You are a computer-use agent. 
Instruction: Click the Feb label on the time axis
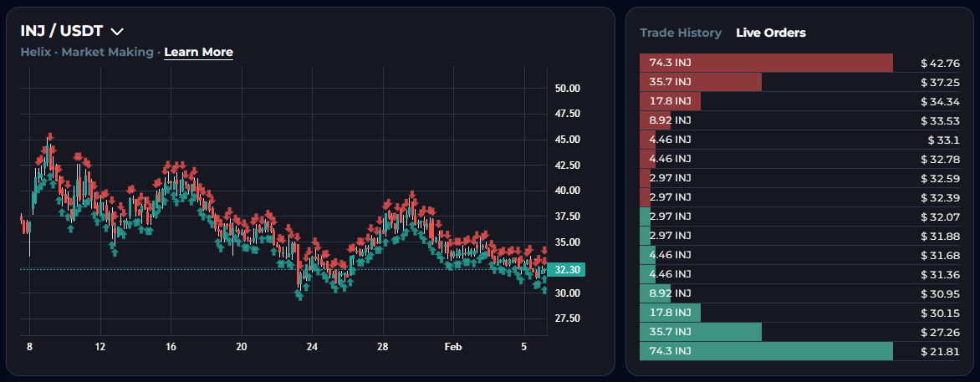452,346
